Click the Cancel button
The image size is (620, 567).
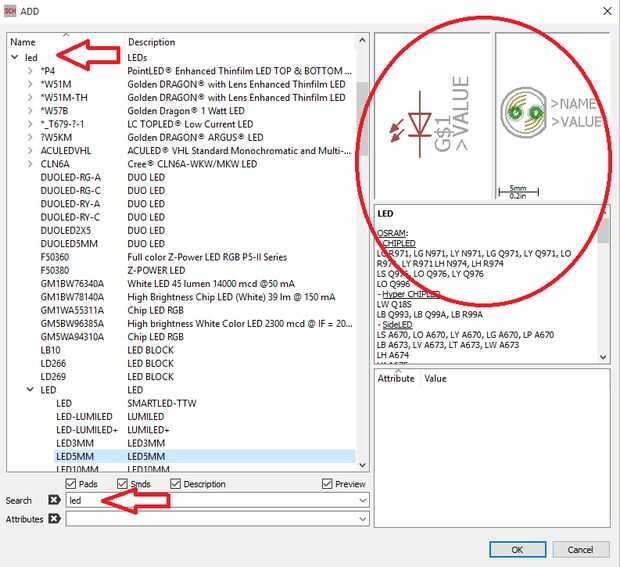click(580, 550)
